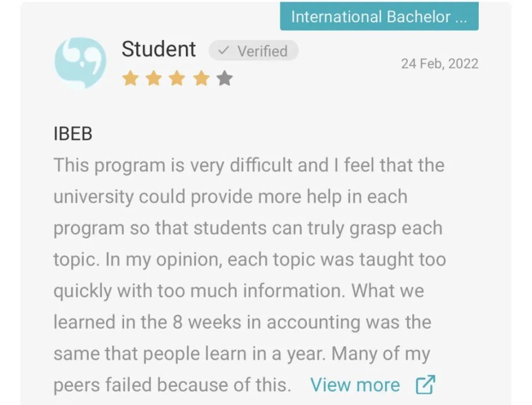
Task: Click the grey fifth rating star
Action: 224,79
